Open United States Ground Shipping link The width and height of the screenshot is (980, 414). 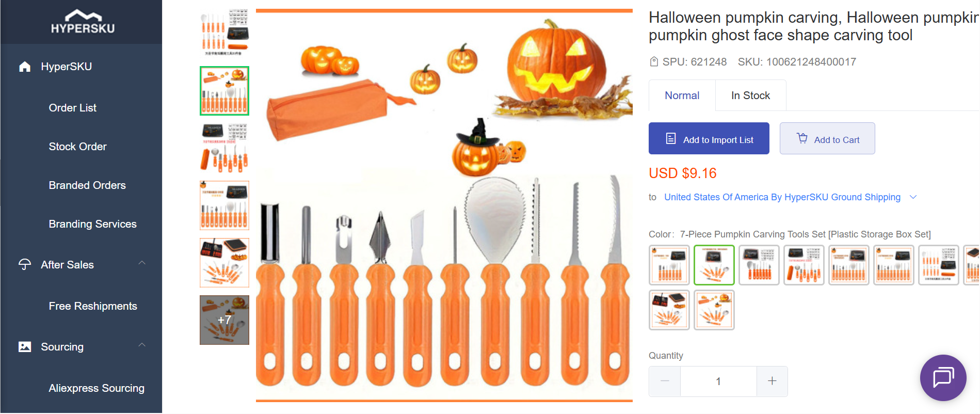(782, 197)
